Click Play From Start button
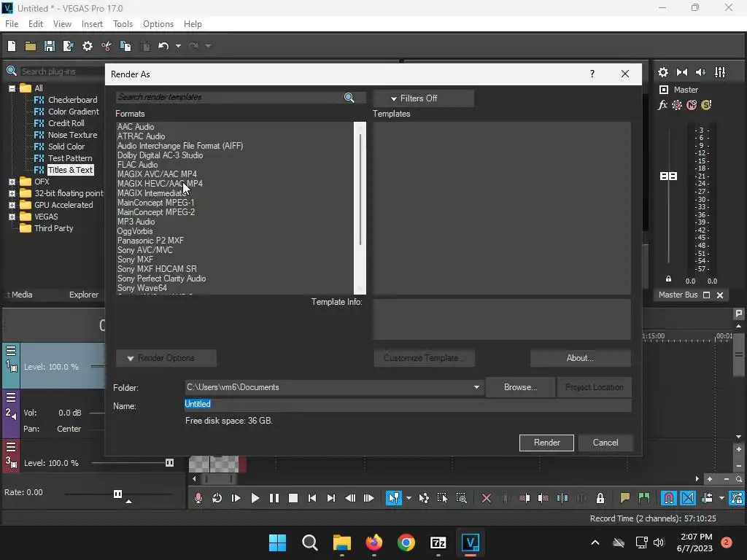The height and width of the screenshot is (560, 747). (x=236, y=498)
